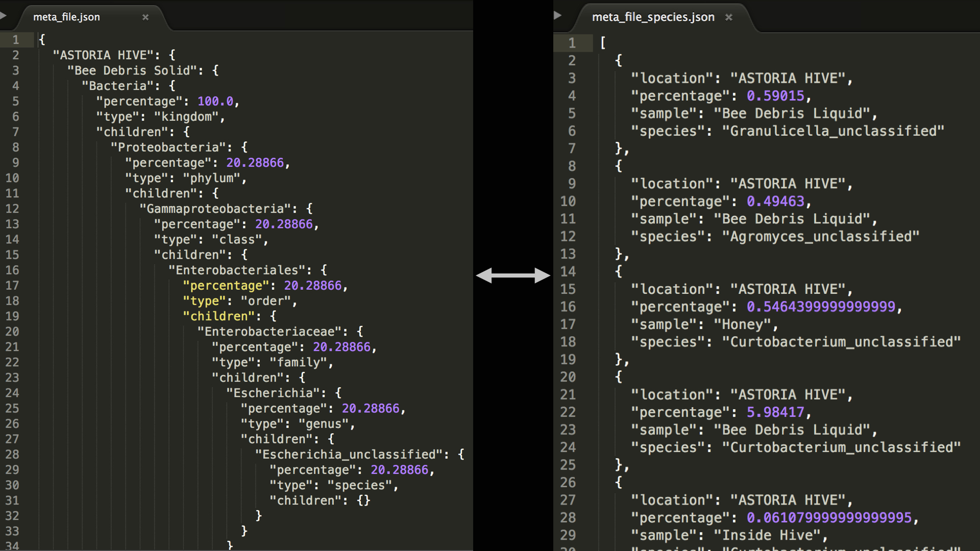Click "Curtobacterium_unclassified" on line 18
The width and height of the screenshot is (980, 551).
point(841,342)
